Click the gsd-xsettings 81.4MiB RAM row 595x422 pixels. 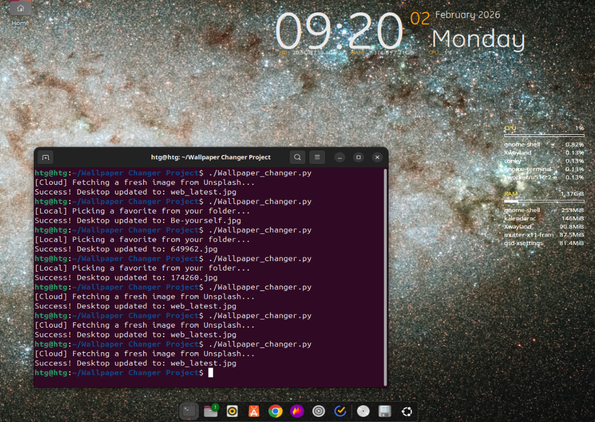[544, 243]
